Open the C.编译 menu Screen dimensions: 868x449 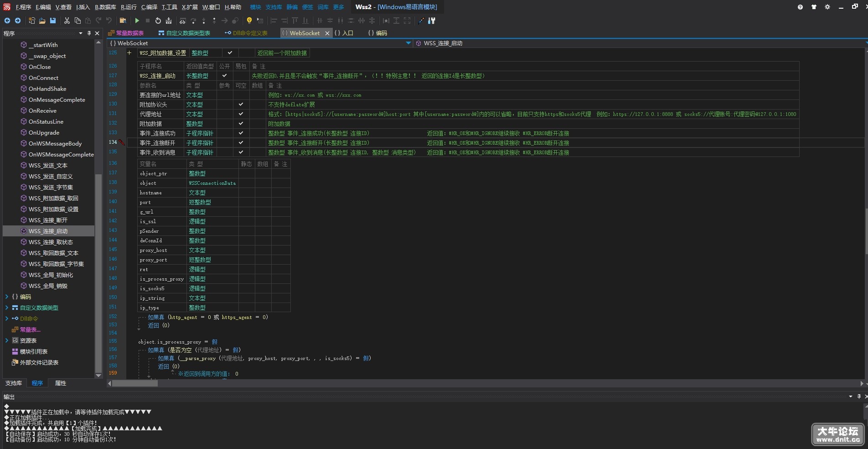click(x=149, y=7)
